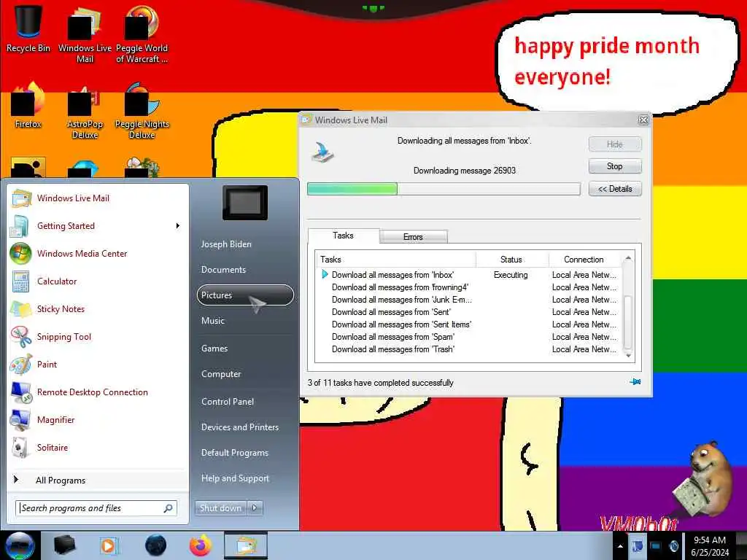This screenshot has height=560, width=747.
Task: Stop the message download
Action: click(x=615, y=166)
